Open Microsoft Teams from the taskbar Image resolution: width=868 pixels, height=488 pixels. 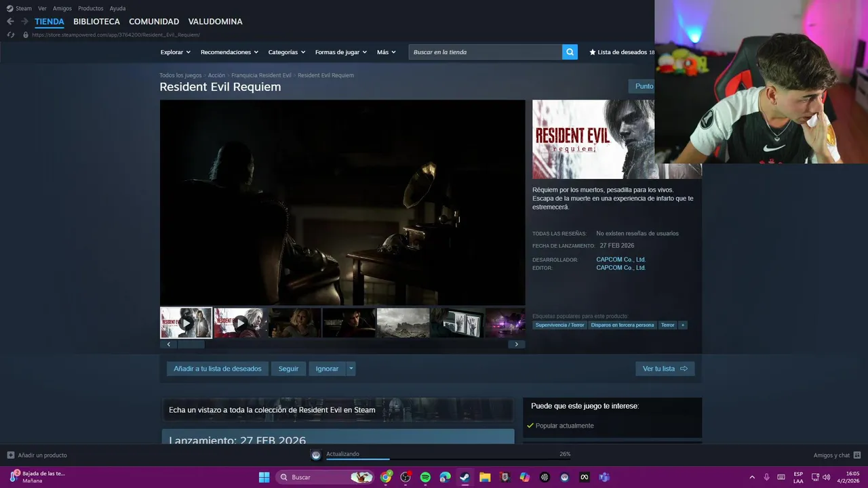pyautogui.click(x=604, y=477)
